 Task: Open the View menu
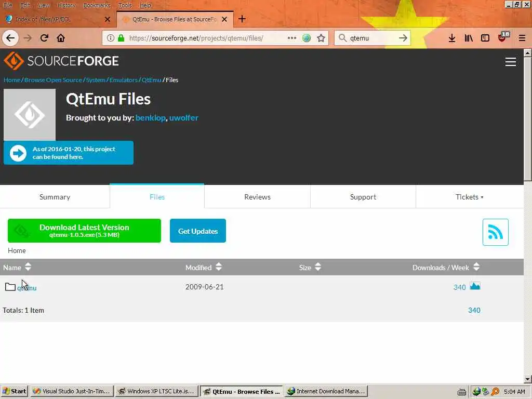(x=44, y=5)
